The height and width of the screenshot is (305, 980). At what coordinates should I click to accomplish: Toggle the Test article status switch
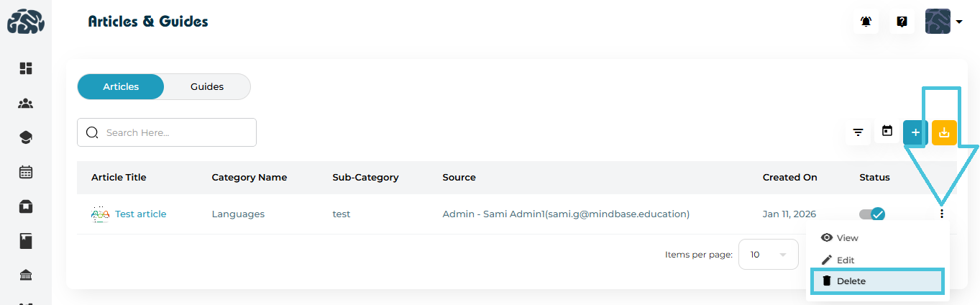[872, 214]
